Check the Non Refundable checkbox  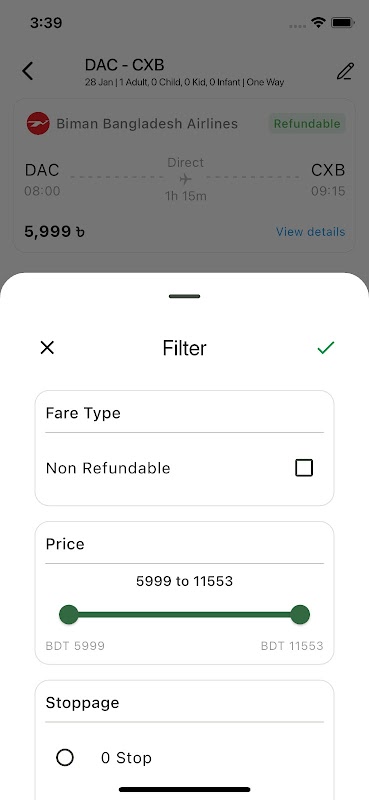(304, 468)
